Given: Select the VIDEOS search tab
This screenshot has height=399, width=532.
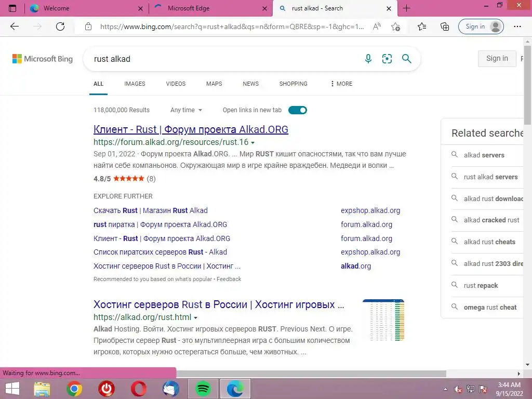Looking at the screenshot, I should click(x=176, y=84).
